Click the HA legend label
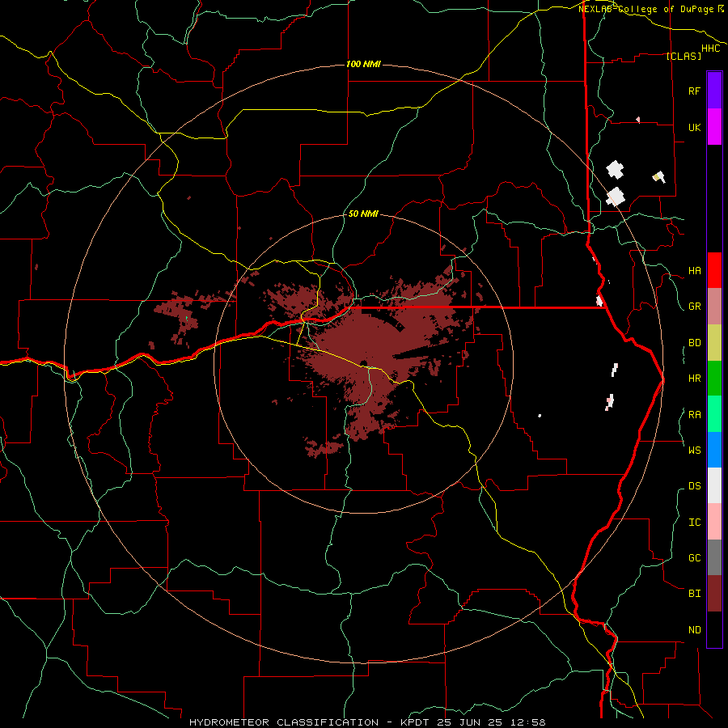This screenshot has height=728, width=728. (694, 271)
